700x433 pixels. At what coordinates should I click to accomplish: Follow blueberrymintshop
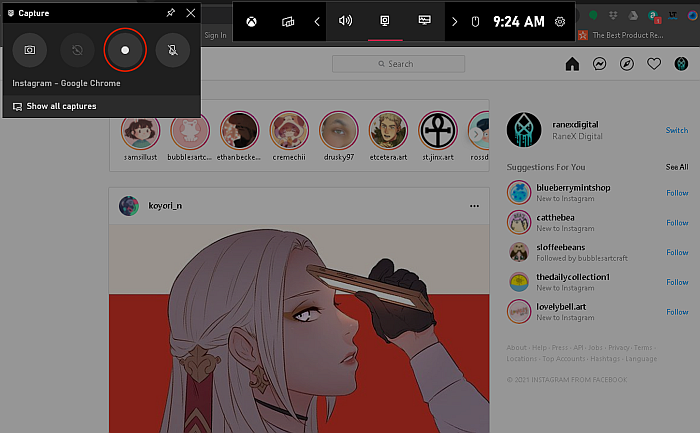pos(677,193)
